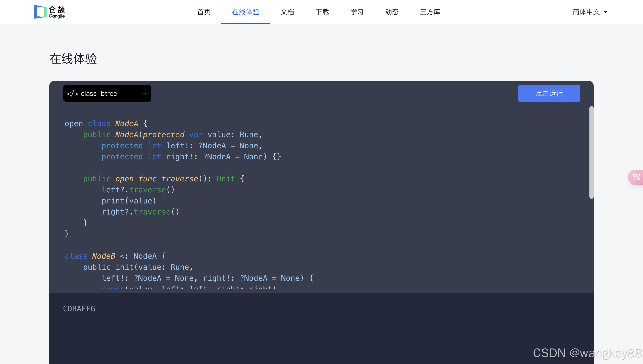
Task: Expand the class-btree example dropdown
Action: coord(107,93)
